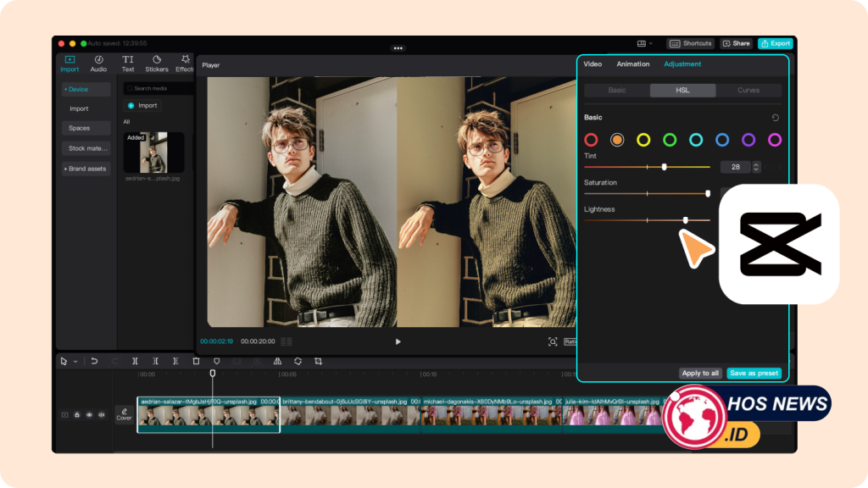
Task: Expand the Brand assets section
Action: [86, 169]
